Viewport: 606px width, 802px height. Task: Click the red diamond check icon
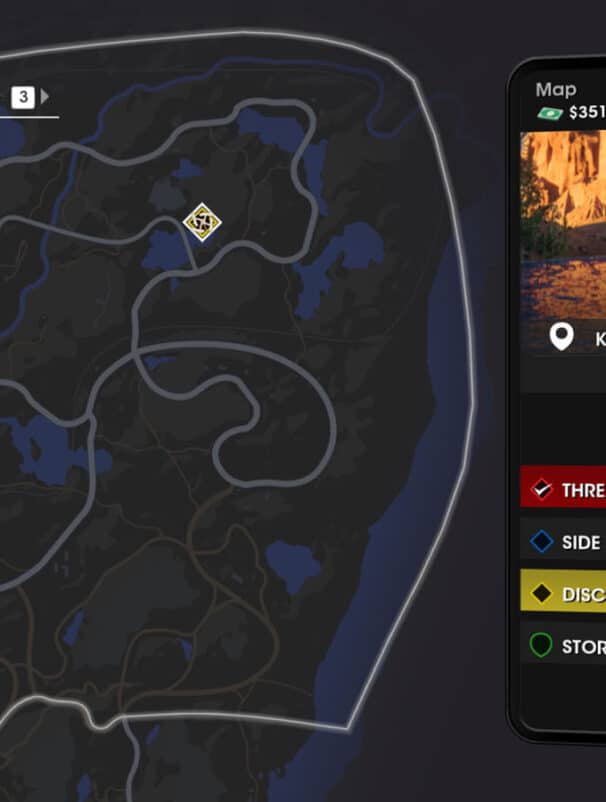click(x=541, y=489)
